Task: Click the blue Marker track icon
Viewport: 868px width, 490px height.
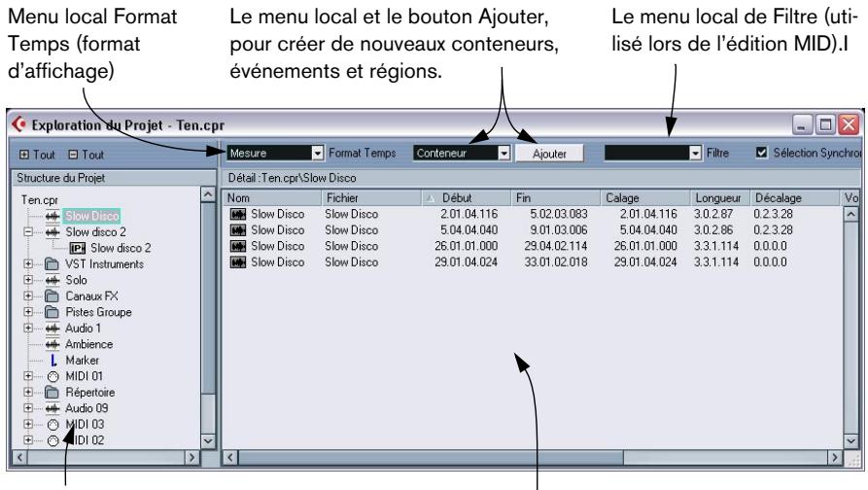Action: pos(53,361)
